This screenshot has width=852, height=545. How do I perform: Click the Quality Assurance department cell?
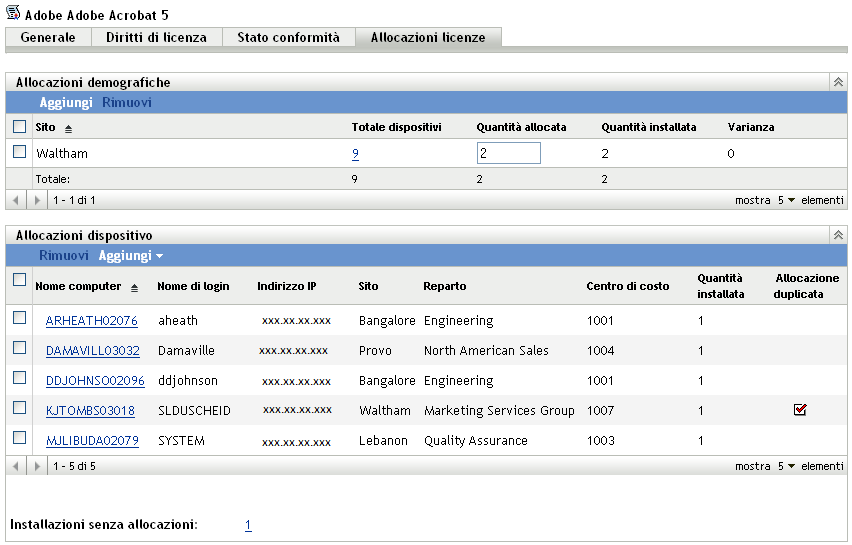pos(475,440)
